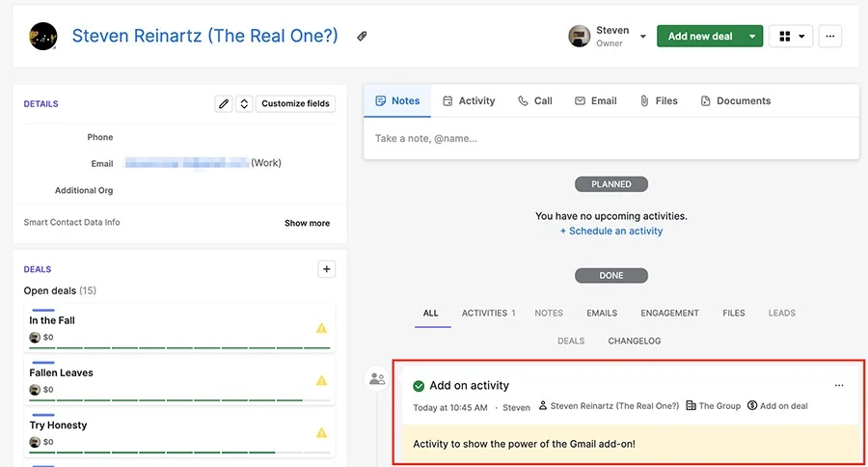Click the contact name Steven Reinartz heading
The width and height of the screenshot is (868, 467).
pyautogui.click(x=204, y=36)
